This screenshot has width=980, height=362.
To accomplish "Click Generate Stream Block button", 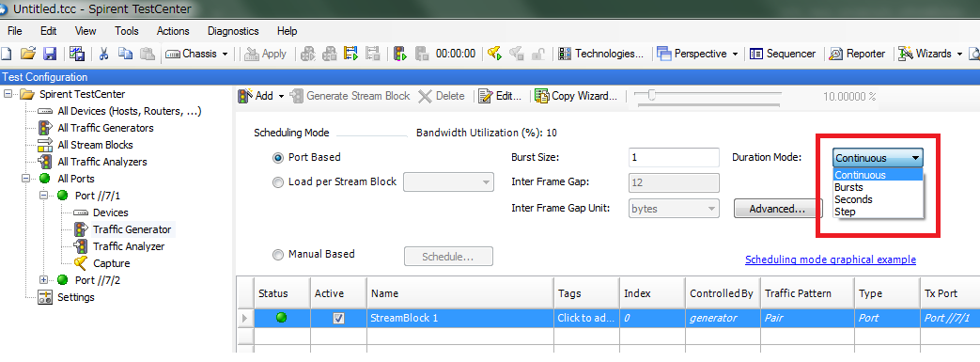I will (350, 96).
